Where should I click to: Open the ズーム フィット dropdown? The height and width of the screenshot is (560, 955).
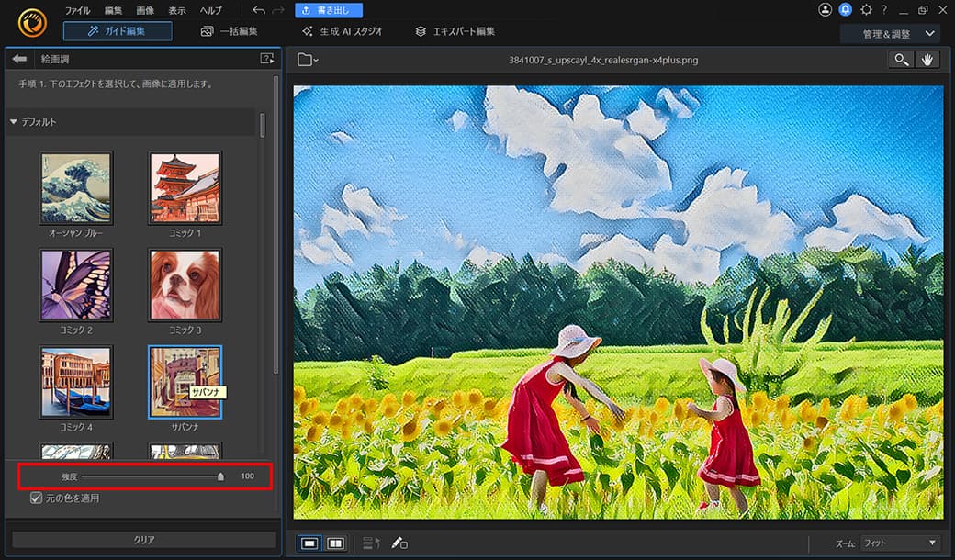coord(900,543)
